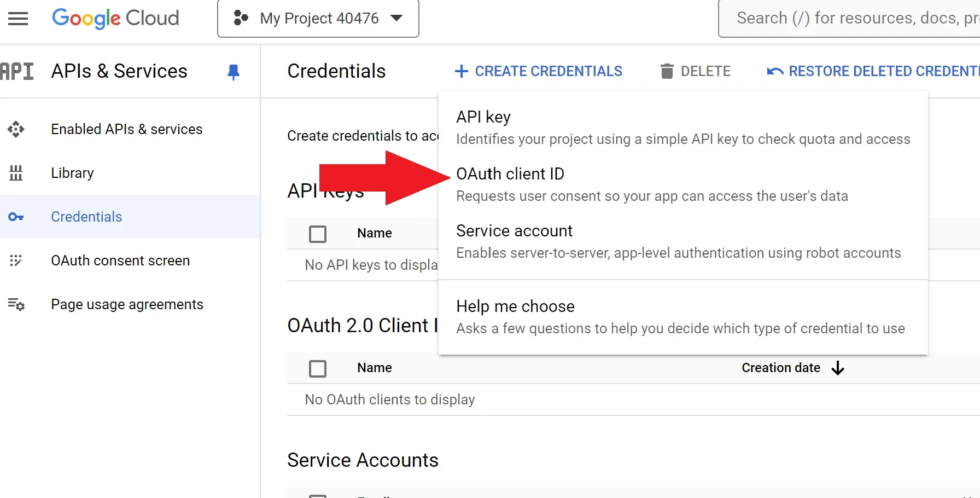Click the Credentials key icon
980x498 pixels.
pos(16,217)
